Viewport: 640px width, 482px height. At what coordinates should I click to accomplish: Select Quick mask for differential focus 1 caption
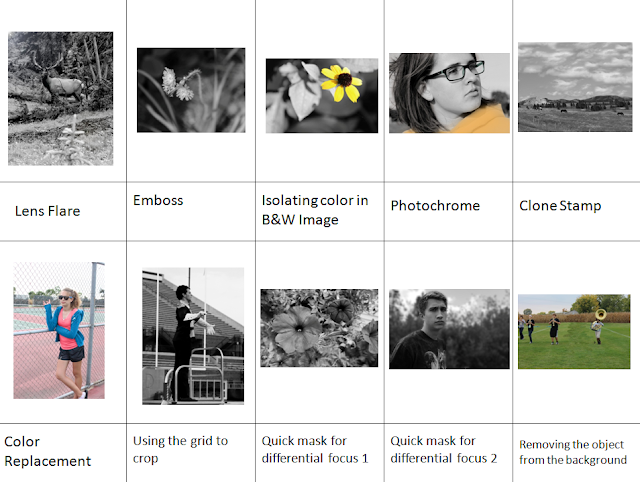[315, 449]
